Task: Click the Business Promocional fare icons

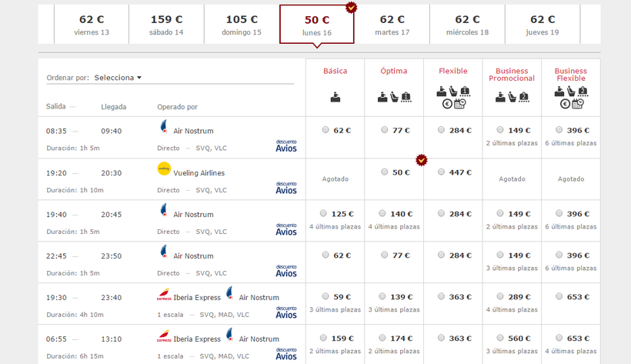Action: tap(512, 97)
